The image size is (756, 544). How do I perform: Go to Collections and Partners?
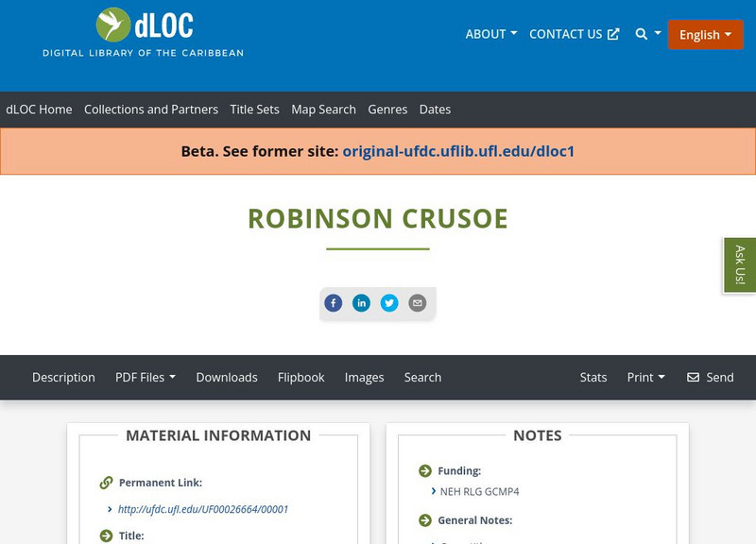[151, 109]
